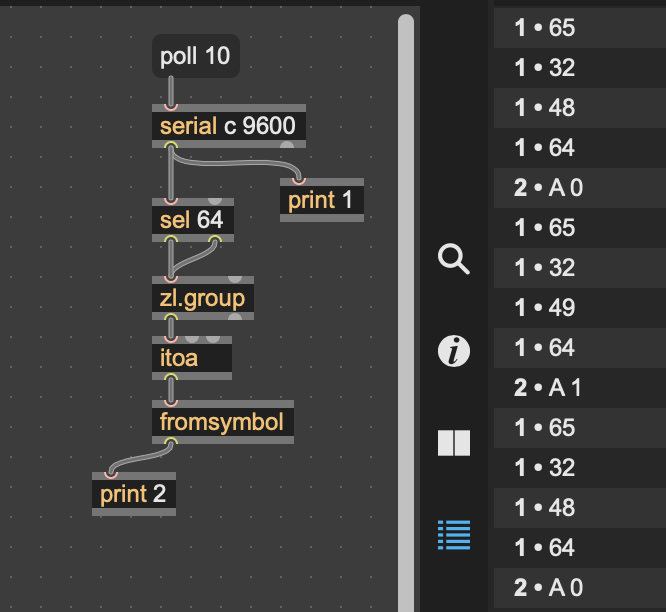Select console row reading 1 • 49

(579, 308)
